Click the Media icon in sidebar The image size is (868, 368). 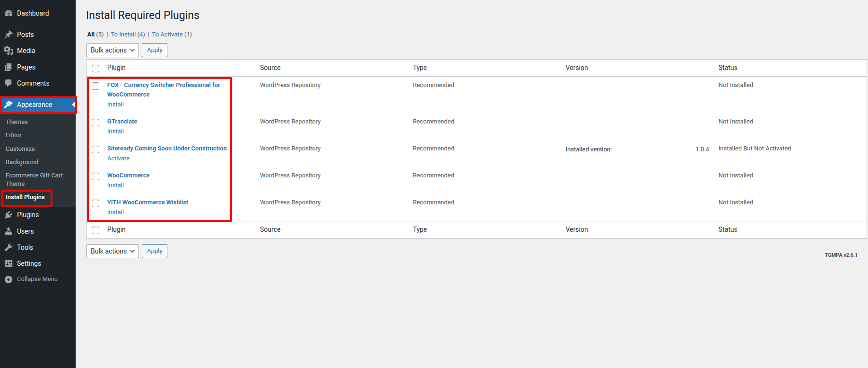tap(9, 51)
